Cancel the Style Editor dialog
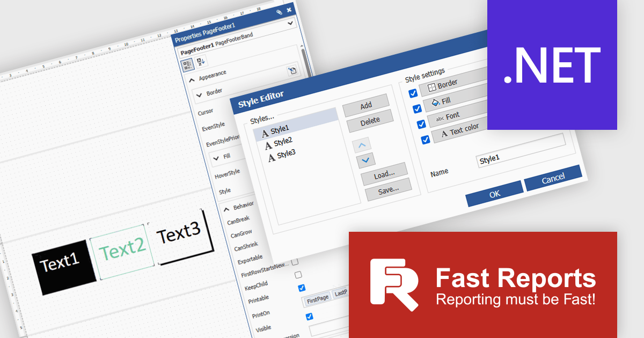Image resolution: width=644 pixels, height=338 pixels. click(x=553, y=179)
